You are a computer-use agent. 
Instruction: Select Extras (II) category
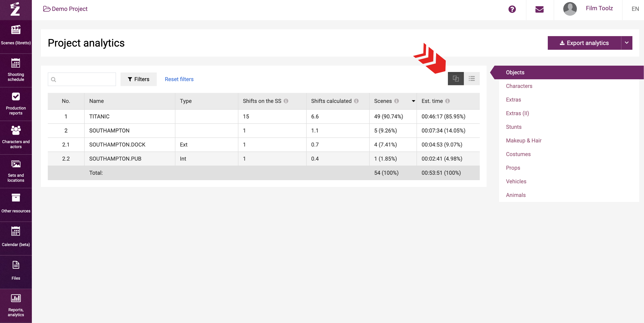tap(518, 113)
